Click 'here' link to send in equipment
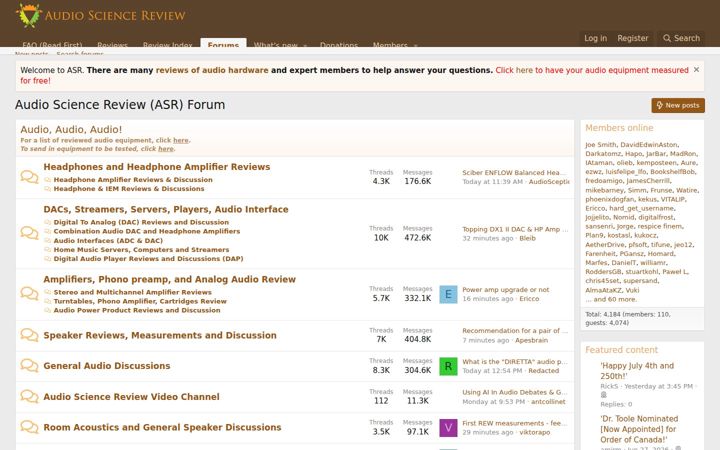This screenshot has width=720, height=450. [166, 149]
